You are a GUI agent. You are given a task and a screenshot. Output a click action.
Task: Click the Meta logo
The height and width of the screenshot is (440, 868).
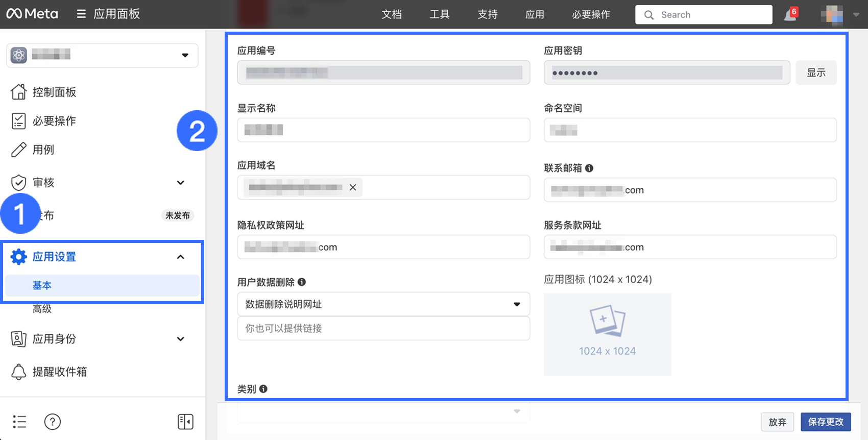[x=32, y=14]
